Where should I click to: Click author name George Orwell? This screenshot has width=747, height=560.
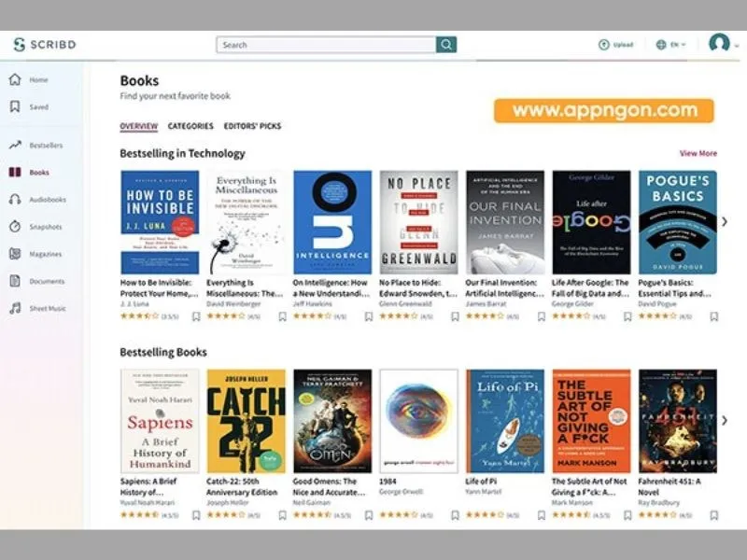[401, 492]
